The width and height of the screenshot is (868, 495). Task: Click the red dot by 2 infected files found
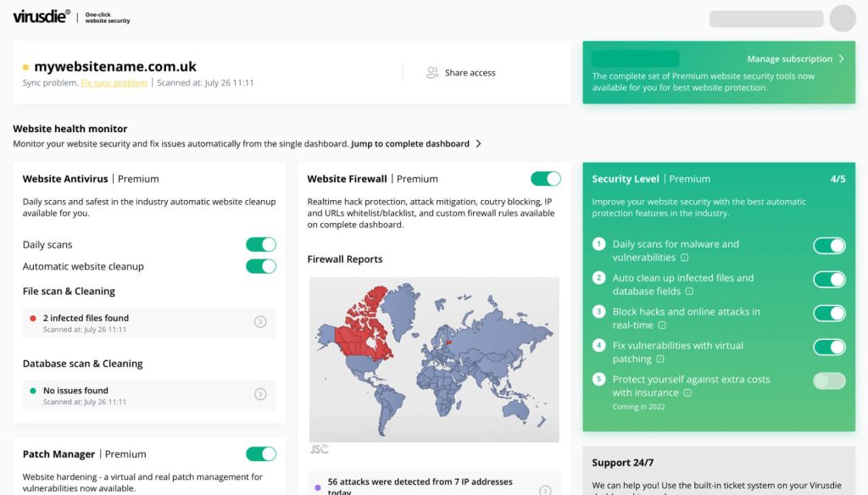click(x=33, y=319)
